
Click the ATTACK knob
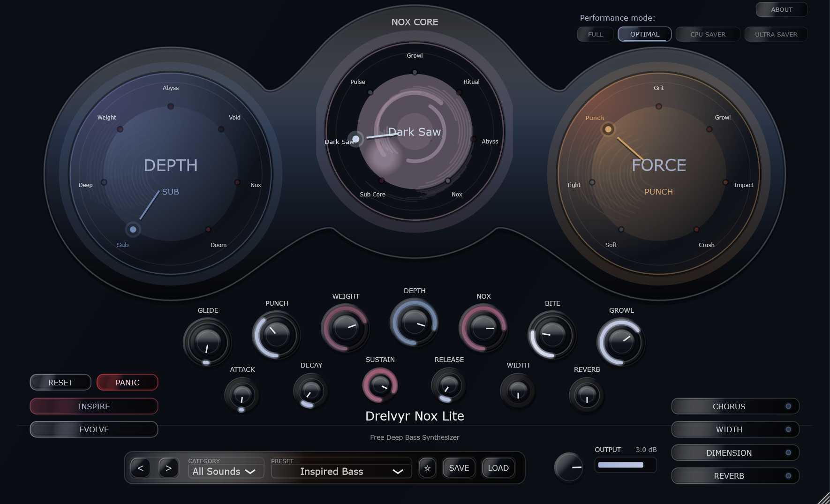(242, 395)
